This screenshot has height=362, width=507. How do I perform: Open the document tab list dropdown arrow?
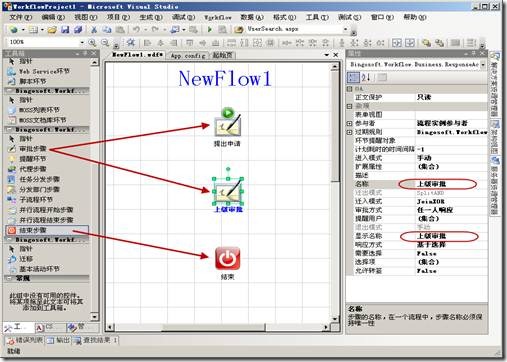point(327,55)
